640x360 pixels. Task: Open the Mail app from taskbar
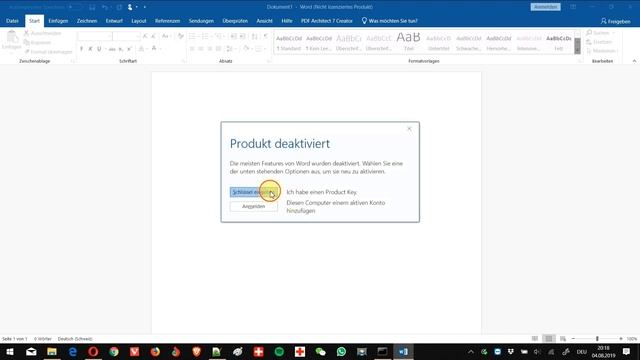point(31,351)
